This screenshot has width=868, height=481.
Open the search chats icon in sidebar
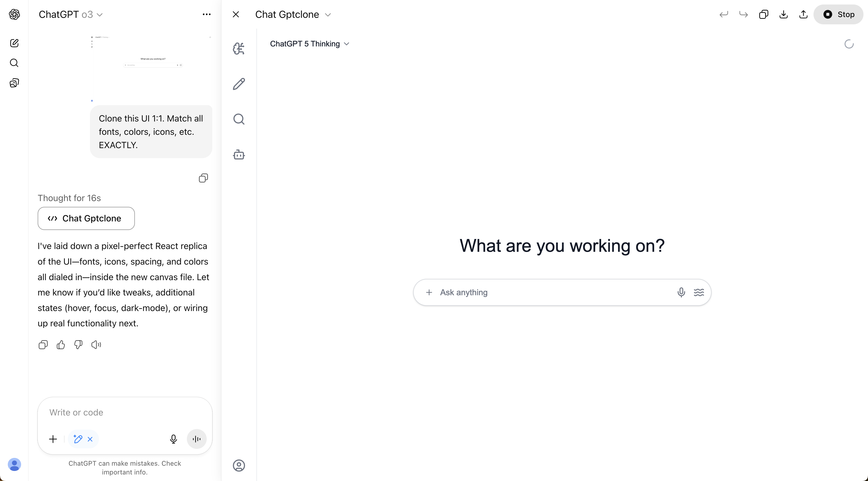[14, 63]
